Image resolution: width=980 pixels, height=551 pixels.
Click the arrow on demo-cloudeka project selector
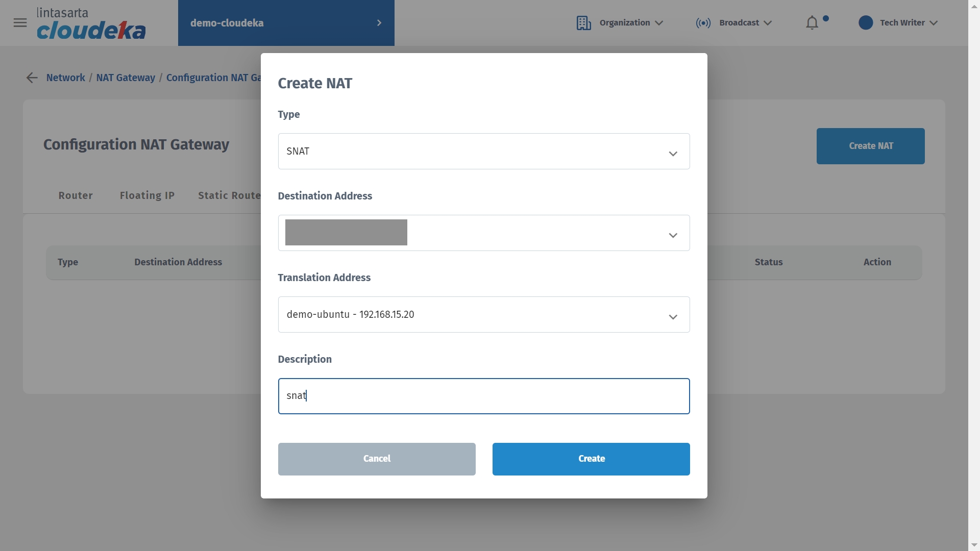click(379, 23)
